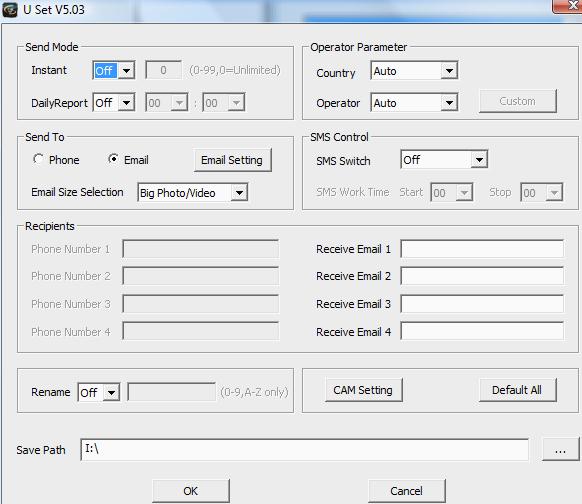The width and height of the screenshot is (582, 504).
Task: Click the Email Setting button
Action: coord(232,160)
